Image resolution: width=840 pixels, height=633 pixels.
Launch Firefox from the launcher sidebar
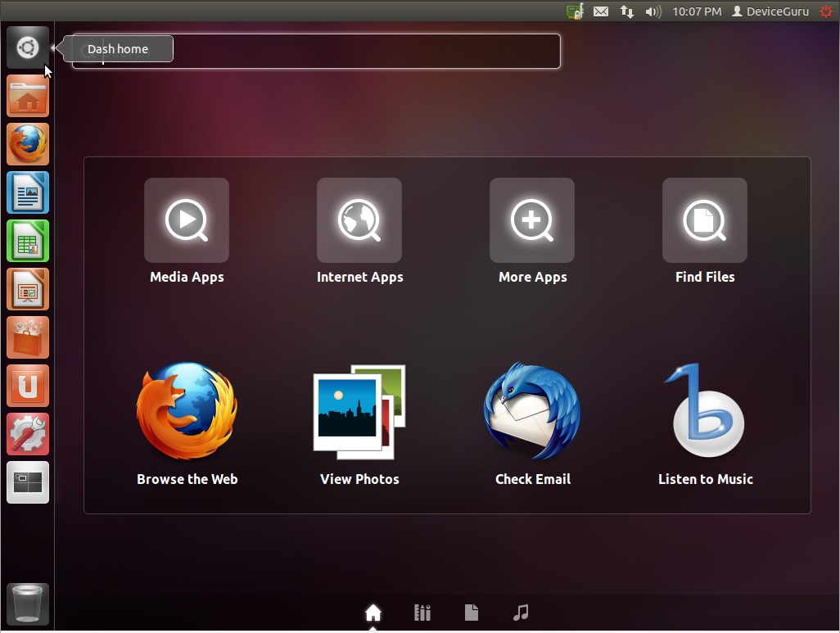pyautogui.click(x=28, y=144)
